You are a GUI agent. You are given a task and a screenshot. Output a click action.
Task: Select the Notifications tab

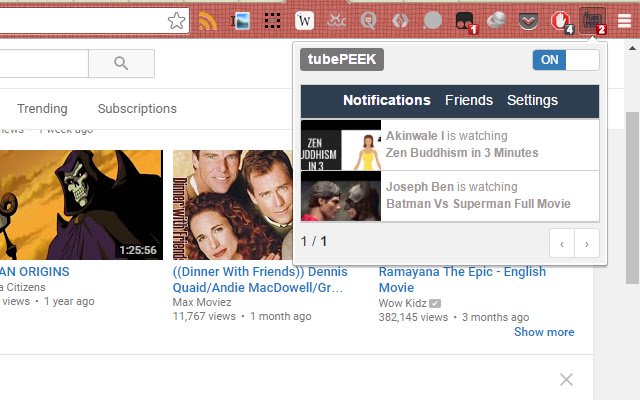(x=386, y=100)
